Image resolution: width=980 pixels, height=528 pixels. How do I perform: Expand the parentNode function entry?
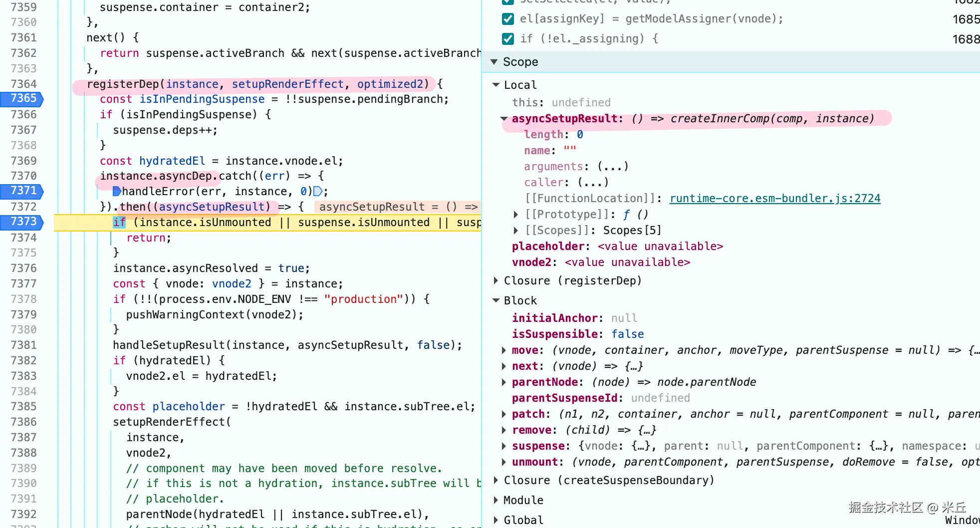[504, 382]
